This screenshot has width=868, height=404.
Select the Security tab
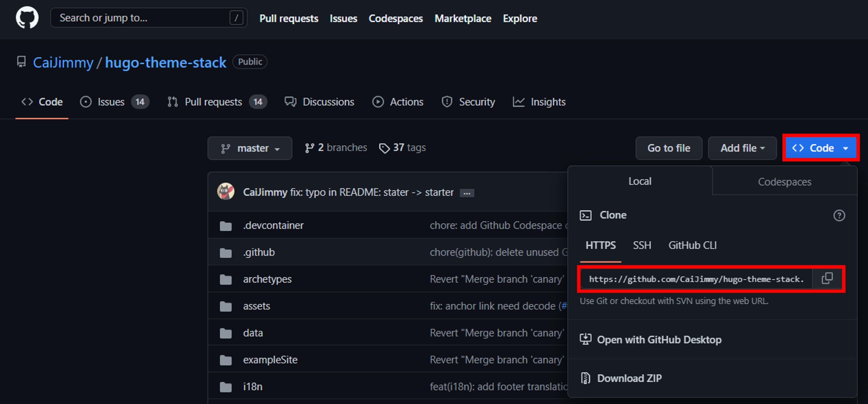468,102
